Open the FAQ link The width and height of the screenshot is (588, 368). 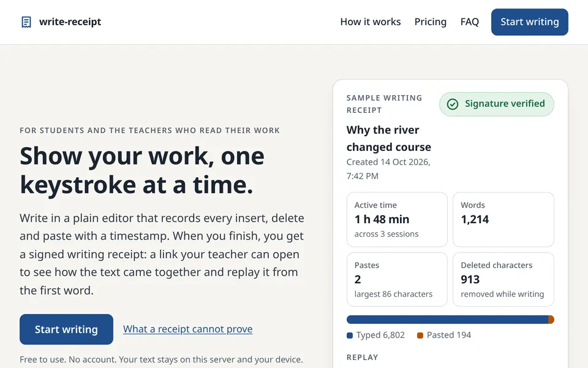pyautogui.click(x=470, y=22)
